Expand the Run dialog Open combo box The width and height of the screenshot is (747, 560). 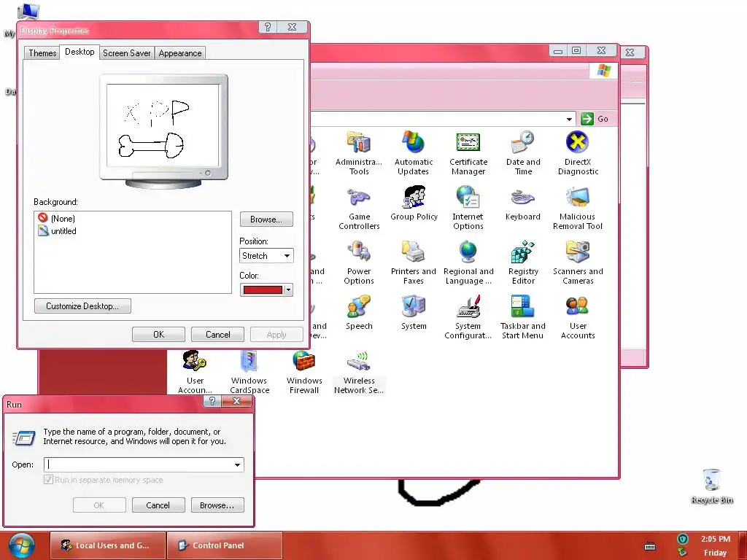[237, 464]
